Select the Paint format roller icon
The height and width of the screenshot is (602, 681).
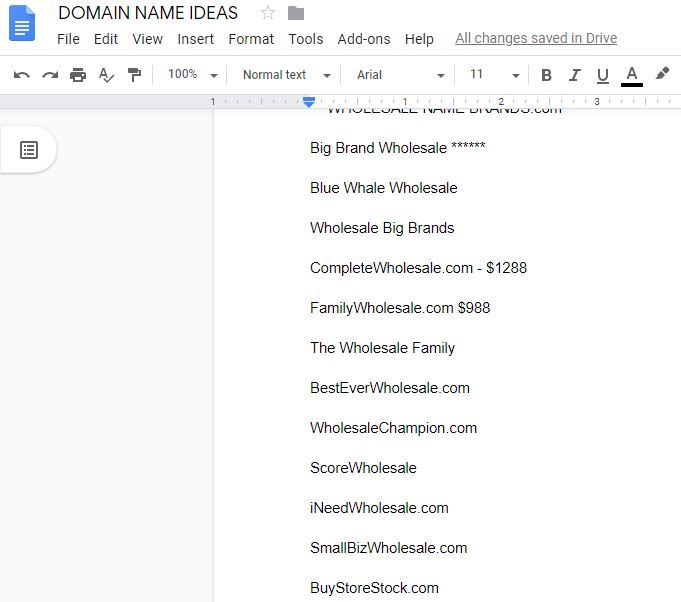click(x=134, y=75)
